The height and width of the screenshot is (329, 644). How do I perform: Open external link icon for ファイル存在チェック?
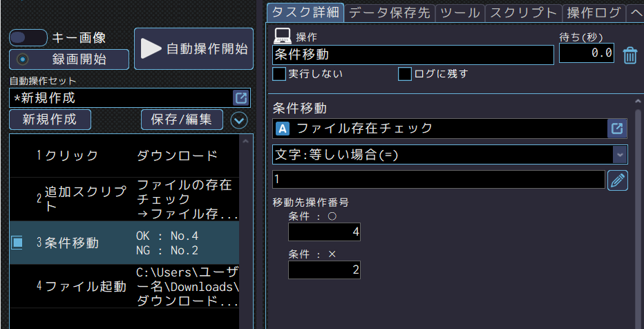coord(617,129)
